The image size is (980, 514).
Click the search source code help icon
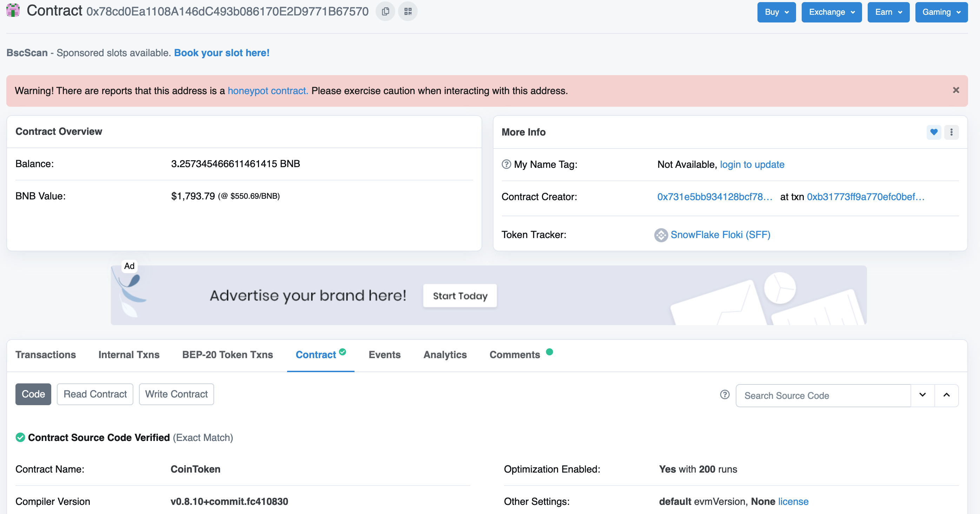click(725, 395)
